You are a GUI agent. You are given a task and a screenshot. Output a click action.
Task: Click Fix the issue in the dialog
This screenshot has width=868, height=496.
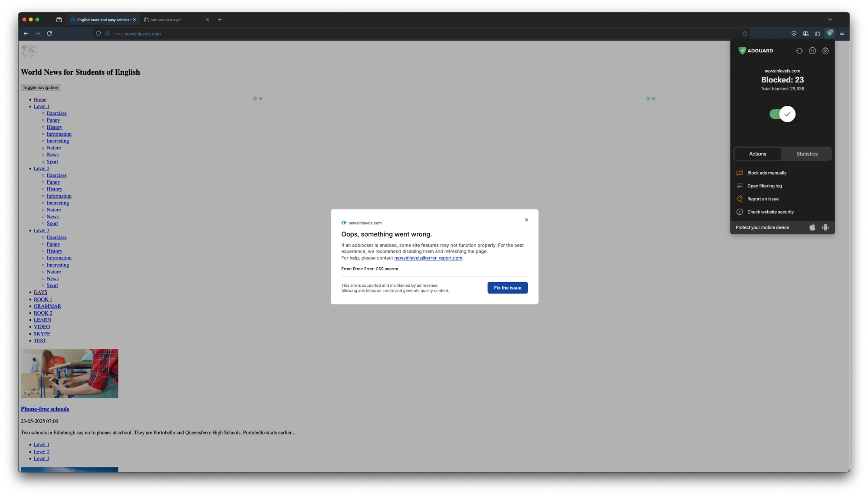pos(507,288)
